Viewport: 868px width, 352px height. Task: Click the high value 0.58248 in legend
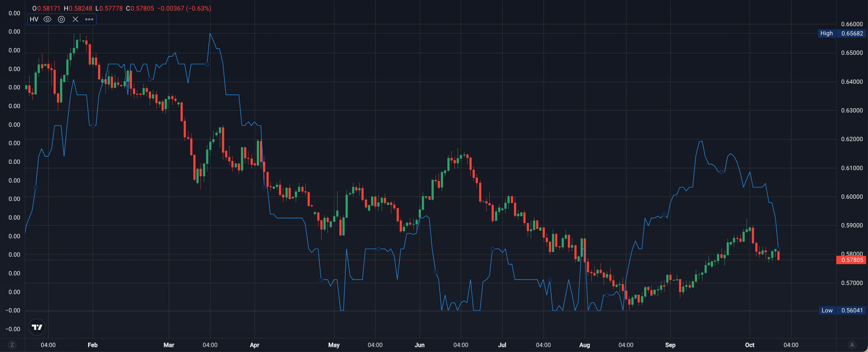click(80, 8)
